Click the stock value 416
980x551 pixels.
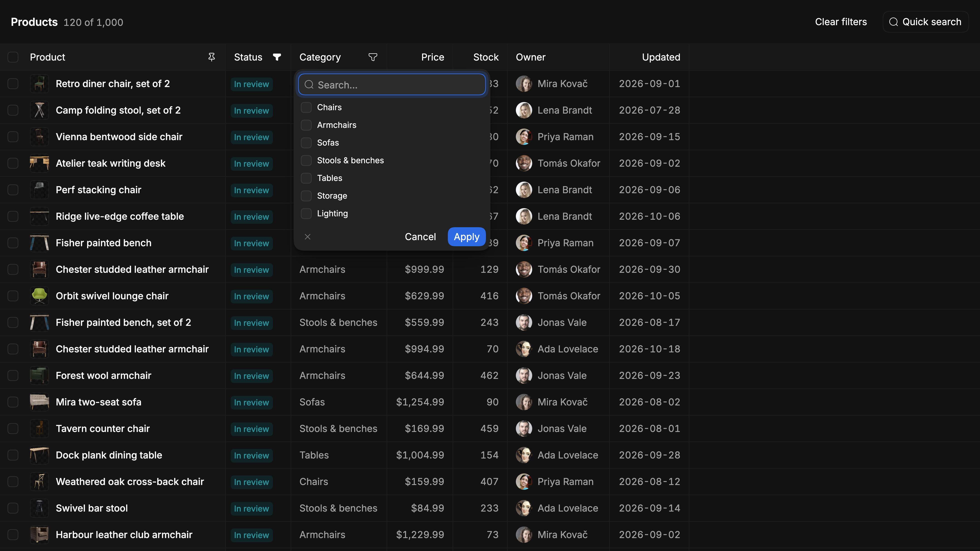tap(489, 296)
